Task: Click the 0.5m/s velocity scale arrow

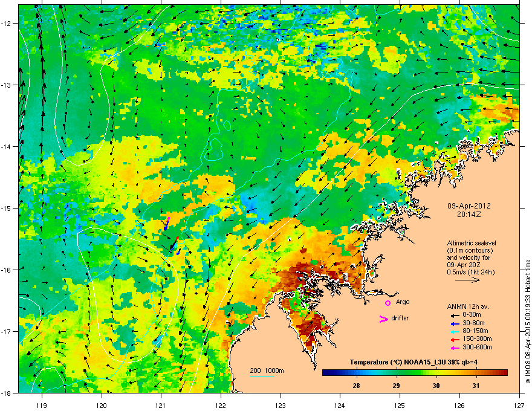Action: (x=467, y=280)
